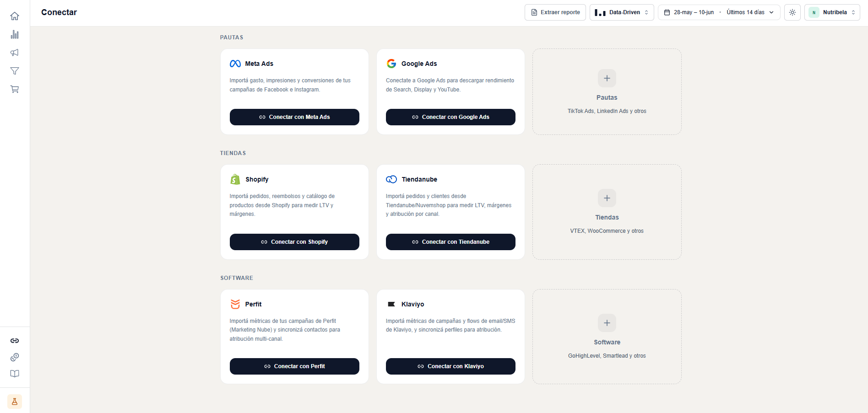The image size is (868, 413).
Task: Open the Nutribela account switcher dropdown
Action: click(832, 12)
